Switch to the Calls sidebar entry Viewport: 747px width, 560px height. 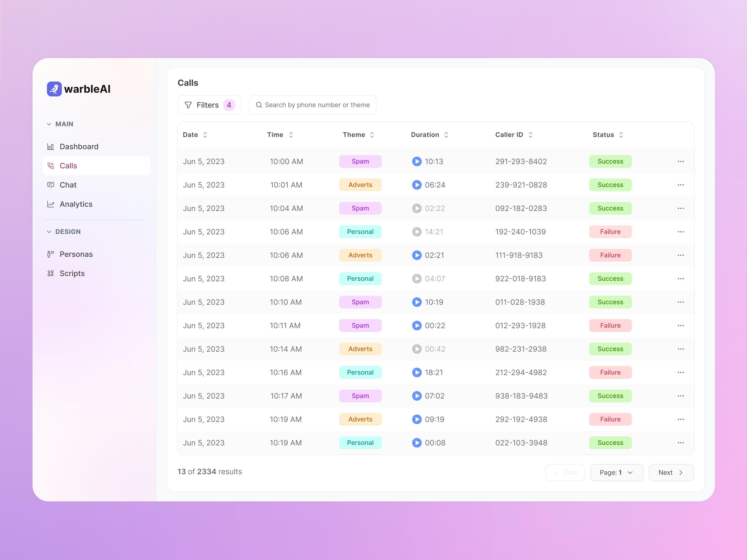tap(69, 166)
